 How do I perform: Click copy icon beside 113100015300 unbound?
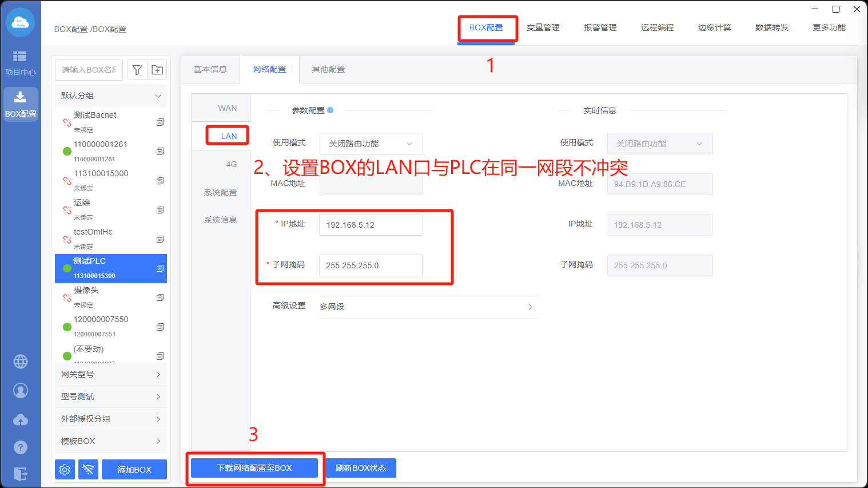tap(160, 181)
